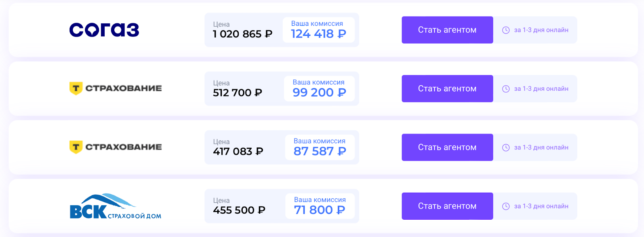644x237 pixels.
Task: Select the 87 587 ₽ commission badge
Action: point(320,148)
